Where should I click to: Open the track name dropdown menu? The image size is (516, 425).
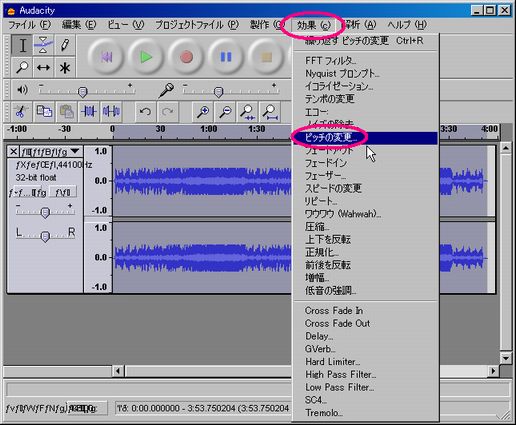[x=51, y=152]
